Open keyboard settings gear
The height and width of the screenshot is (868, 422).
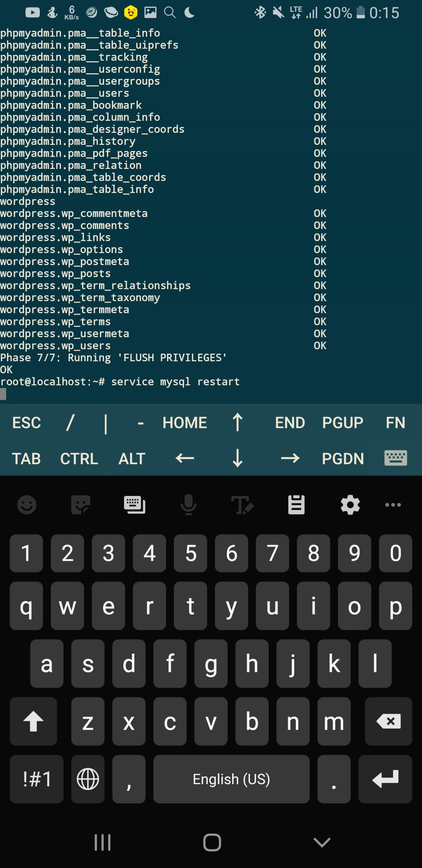(350, 505)
